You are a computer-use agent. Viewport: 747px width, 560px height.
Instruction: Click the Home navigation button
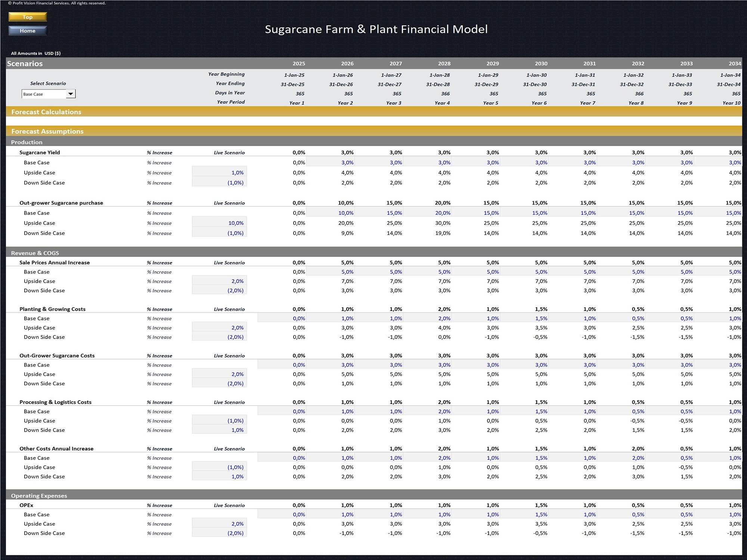28,31
